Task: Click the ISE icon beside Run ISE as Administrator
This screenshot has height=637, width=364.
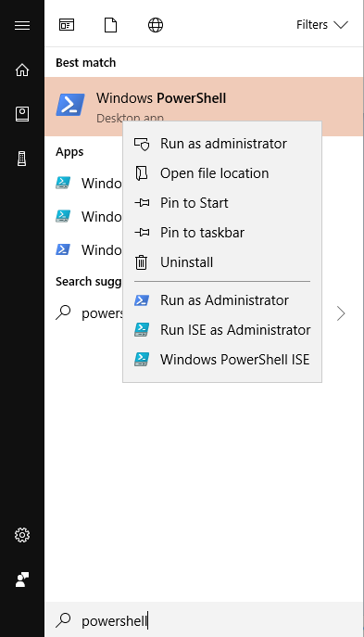Action: click(142, 330)
